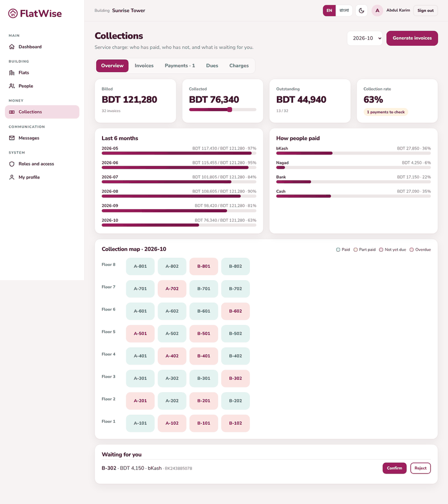This screenshot has width=448, height=504.
Task: Click the 'BDT 121,280' billed amount
Action: [129, 99]
